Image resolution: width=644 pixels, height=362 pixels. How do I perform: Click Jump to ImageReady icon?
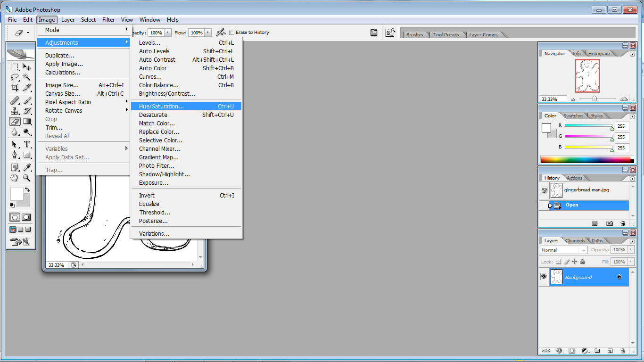(x=20, y=242)
